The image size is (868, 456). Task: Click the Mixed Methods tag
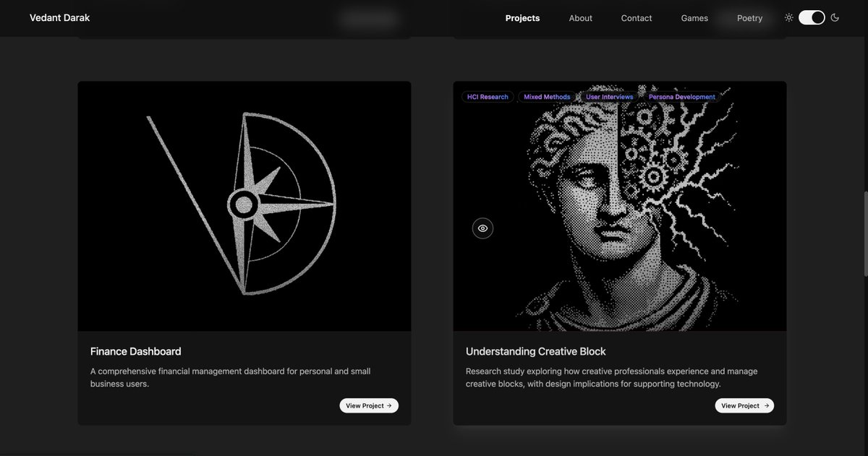click(x=547, y=97)
